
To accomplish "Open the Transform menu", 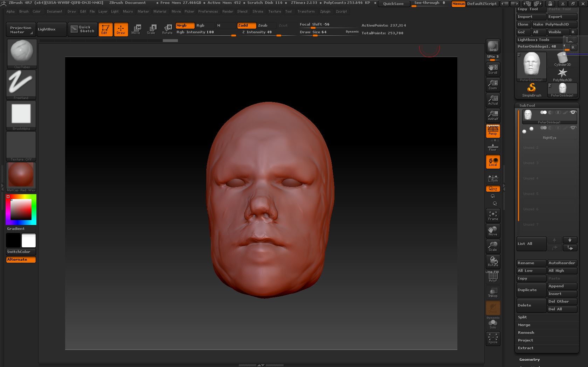I will 306,12.
